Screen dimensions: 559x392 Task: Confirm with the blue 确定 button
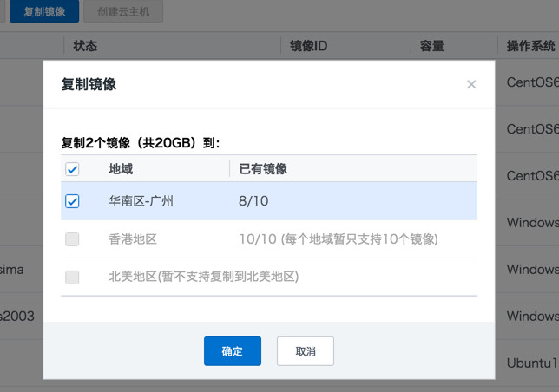(x=232, y=351)
